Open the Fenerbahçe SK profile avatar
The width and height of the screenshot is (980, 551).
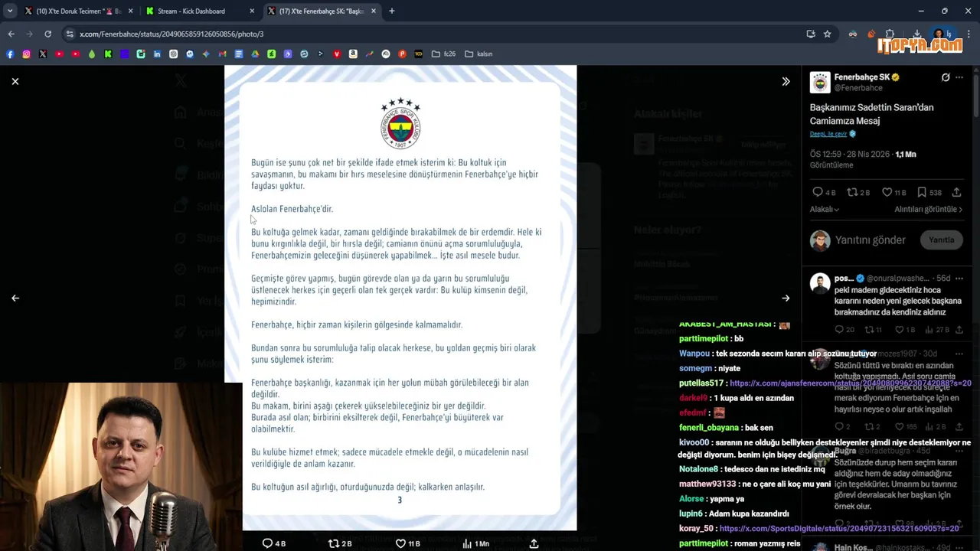click(x=820, y=82)
